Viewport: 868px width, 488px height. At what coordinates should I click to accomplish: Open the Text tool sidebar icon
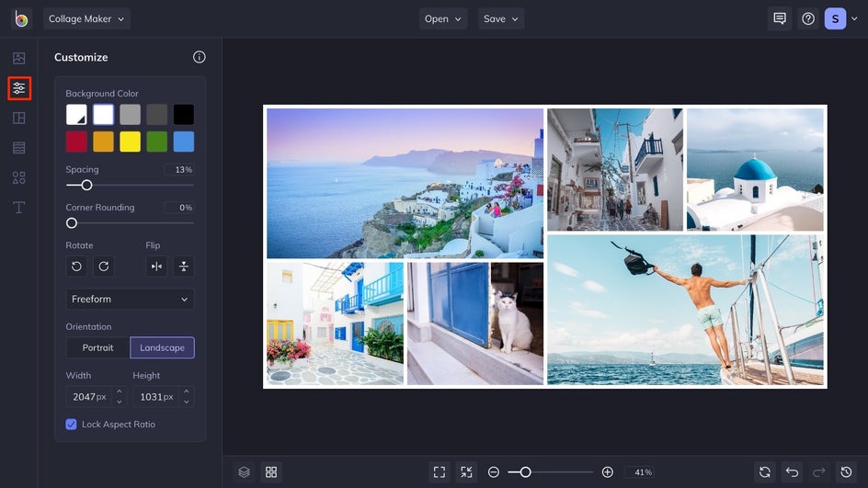coord(18,208)
